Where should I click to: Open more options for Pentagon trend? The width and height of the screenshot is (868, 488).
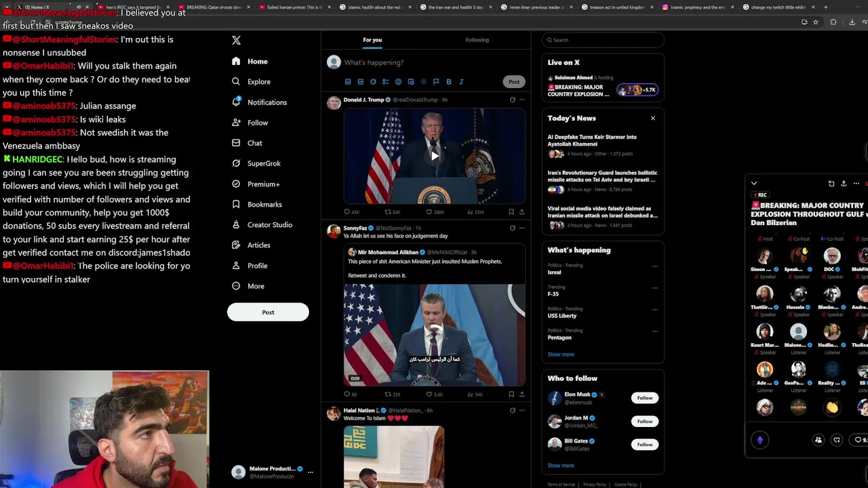(x=655, y=331)
